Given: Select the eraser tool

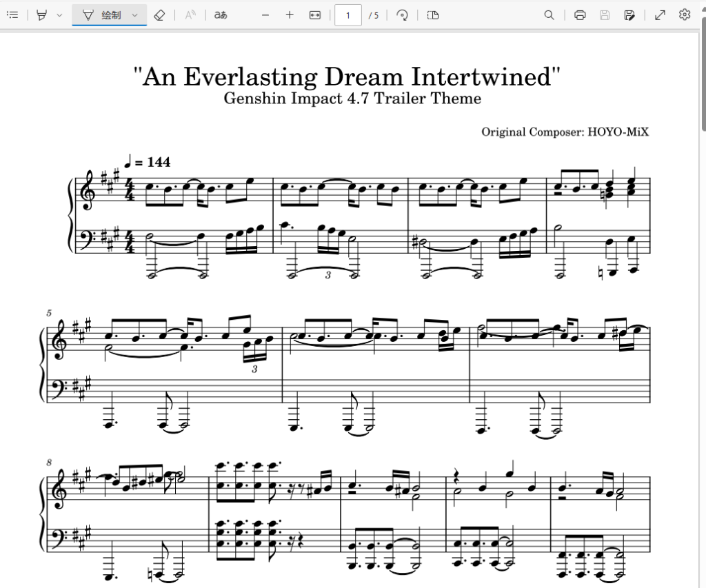Looking at the screenshot, I should tap(159, 15).
